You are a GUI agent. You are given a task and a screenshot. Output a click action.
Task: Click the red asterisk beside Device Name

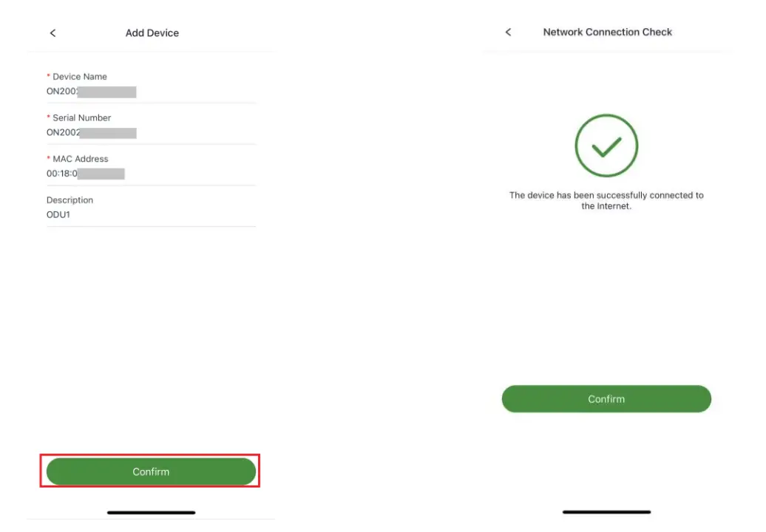point(49,77)
